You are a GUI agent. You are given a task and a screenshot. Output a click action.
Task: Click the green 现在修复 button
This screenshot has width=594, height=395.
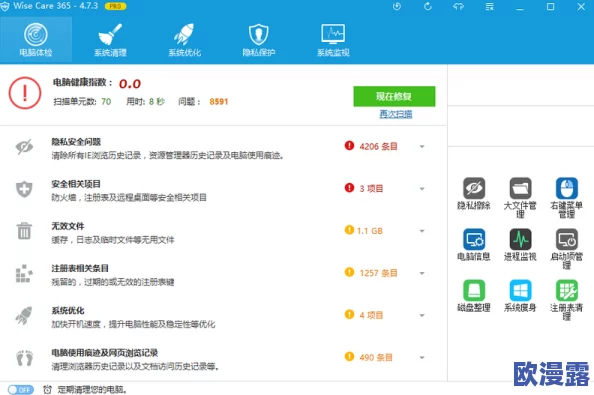pyautogui.click(x=394, y=96)
